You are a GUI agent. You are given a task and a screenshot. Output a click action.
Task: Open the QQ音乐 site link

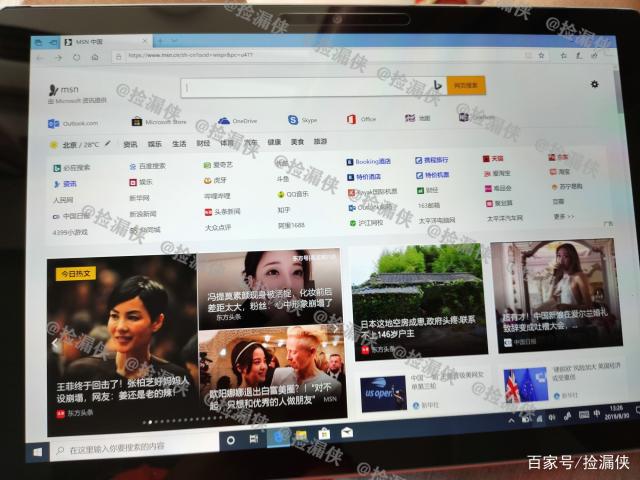coord(293,194)
